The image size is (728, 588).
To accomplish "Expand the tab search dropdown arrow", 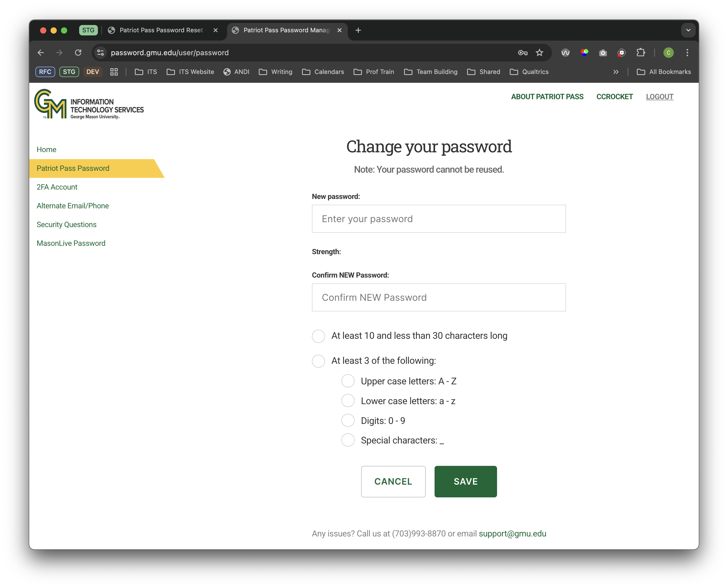I will tap(688, 30).
